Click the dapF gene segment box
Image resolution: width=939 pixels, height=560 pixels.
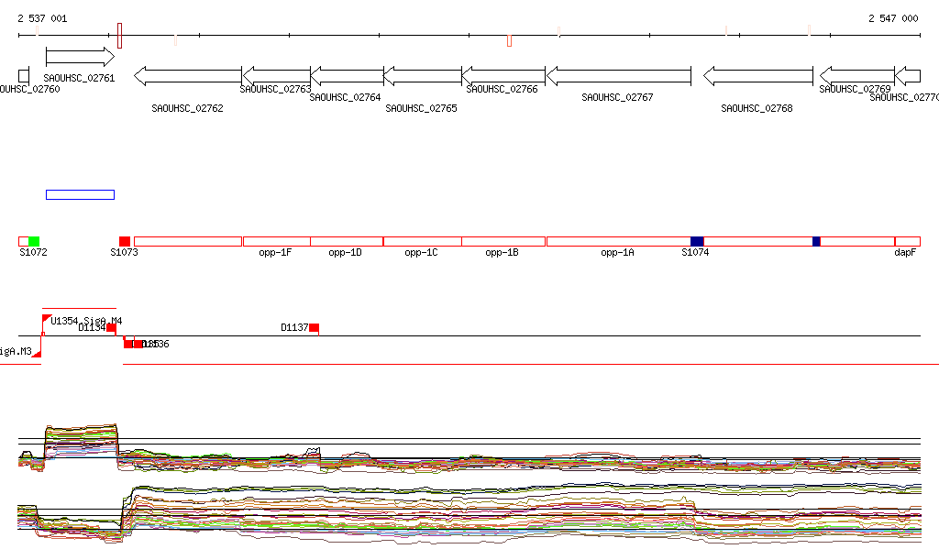[x=907, y=241]
